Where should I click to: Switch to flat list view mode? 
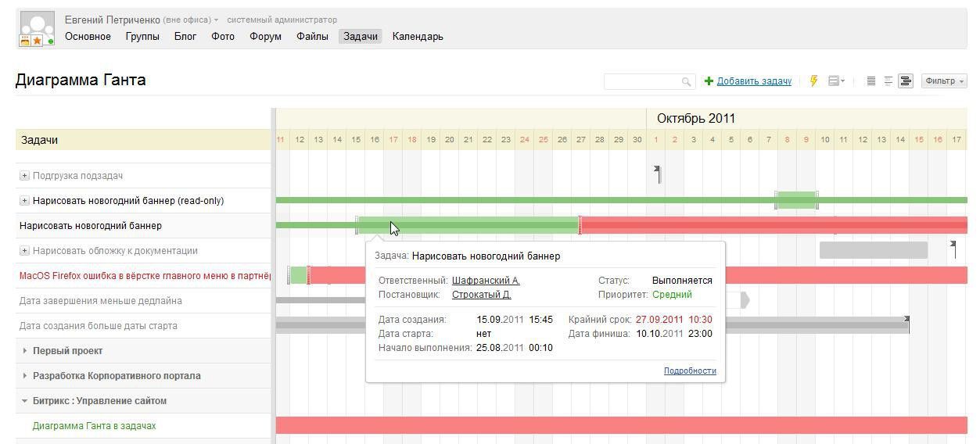(871, 81)
